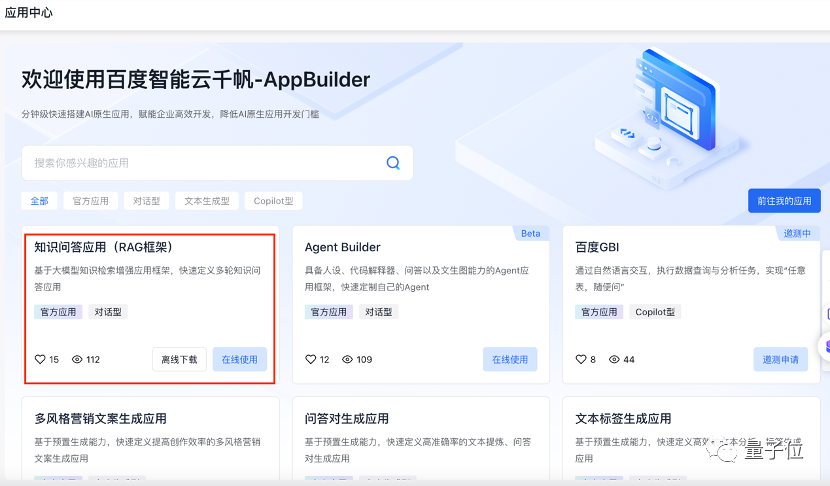Click the Beta badge on Agent Builder card

pyautogui.click(x=530, y=233)
